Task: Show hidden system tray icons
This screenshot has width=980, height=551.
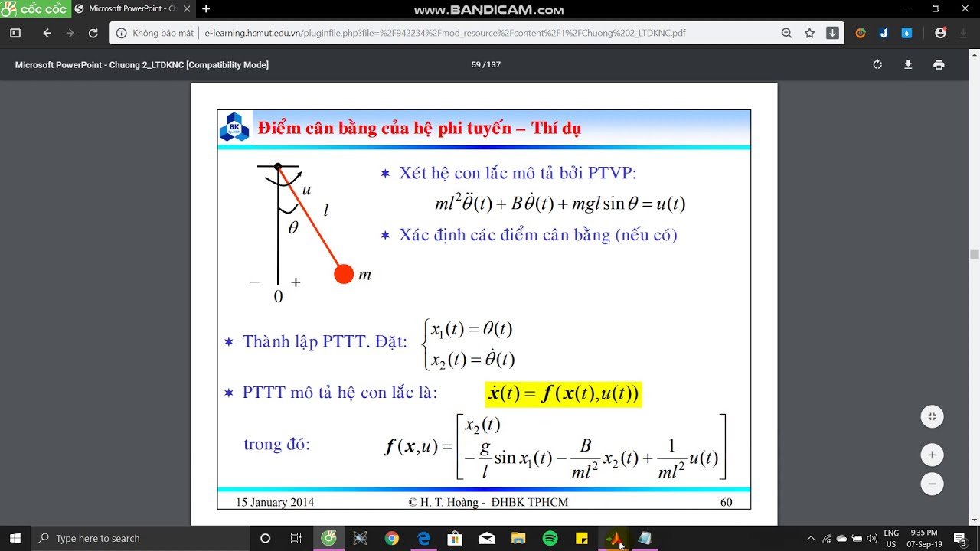Action: 811,538
